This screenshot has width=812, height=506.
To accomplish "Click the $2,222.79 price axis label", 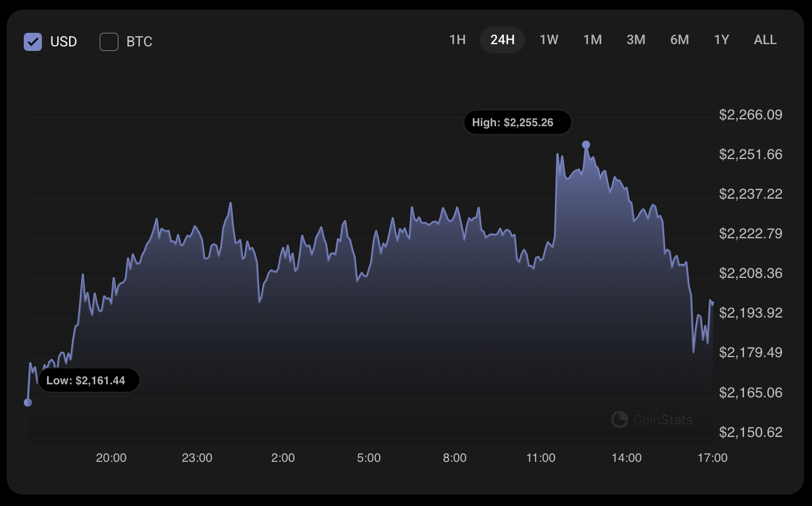I will point(750,234).
